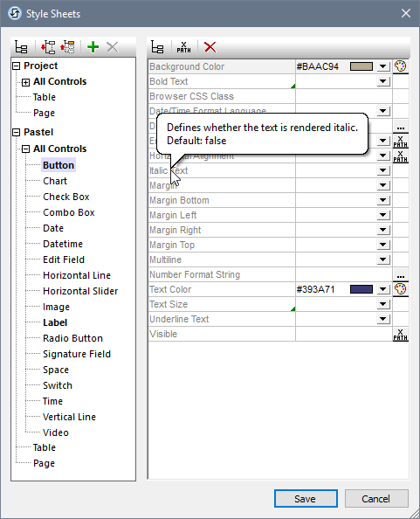The height and width of the screenshot is (519, 420).
Task: Click the Save button
Action: coord(306,499)
